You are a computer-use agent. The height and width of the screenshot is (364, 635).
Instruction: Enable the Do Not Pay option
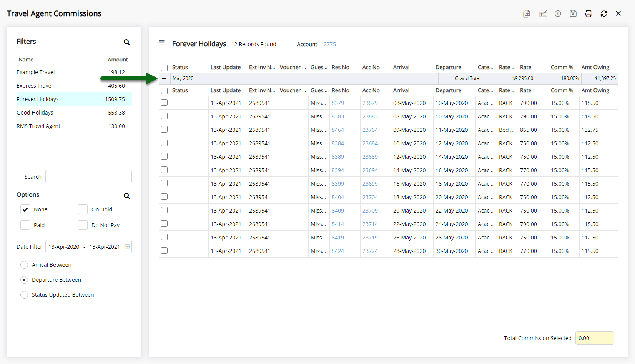click(x=83, y=225)
